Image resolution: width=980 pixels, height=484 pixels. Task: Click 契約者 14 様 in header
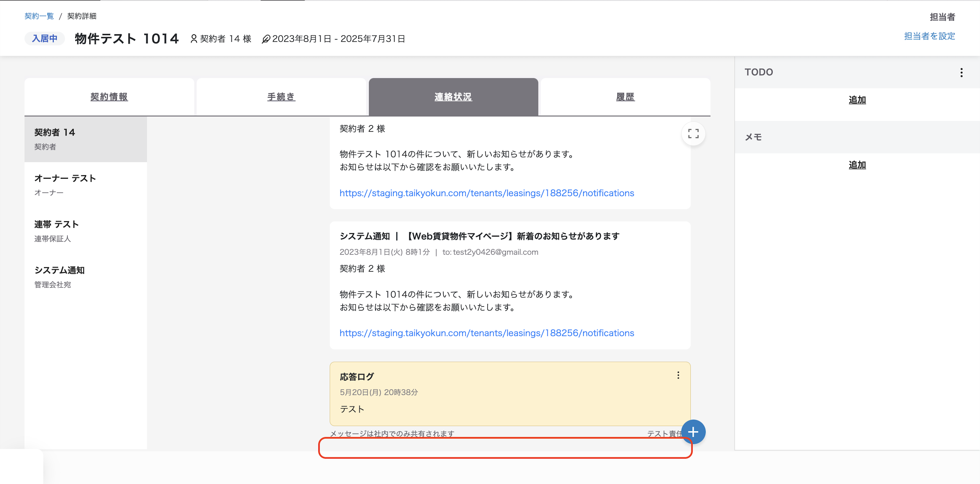226,39
